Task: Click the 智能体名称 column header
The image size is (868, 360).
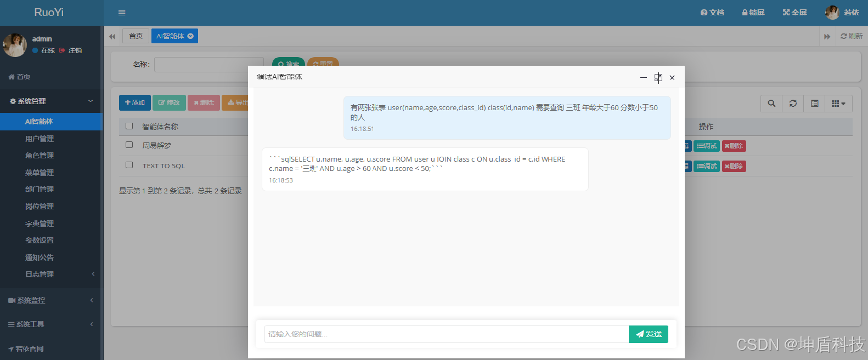Action: (x=160, y=127)
